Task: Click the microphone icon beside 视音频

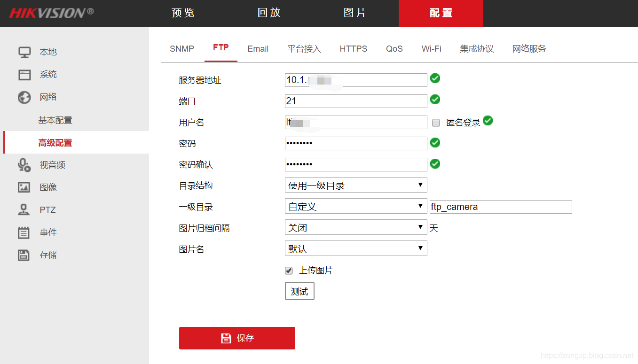Action: (x=24, y=165)
